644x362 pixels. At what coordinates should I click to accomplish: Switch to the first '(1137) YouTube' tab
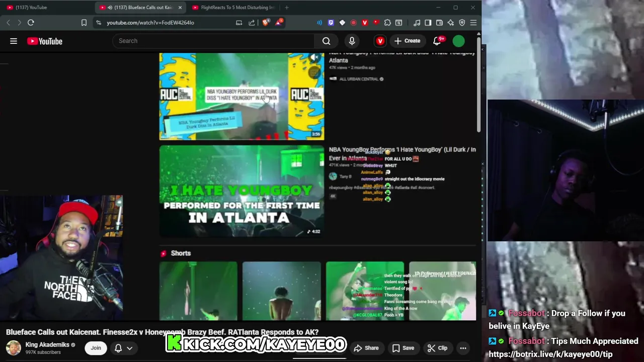tap(48, 8)
